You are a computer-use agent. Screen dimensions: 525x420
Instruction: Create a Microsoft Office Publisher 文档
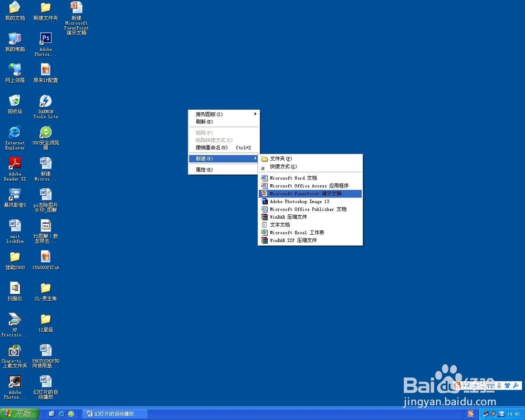[x=310, y=209]
